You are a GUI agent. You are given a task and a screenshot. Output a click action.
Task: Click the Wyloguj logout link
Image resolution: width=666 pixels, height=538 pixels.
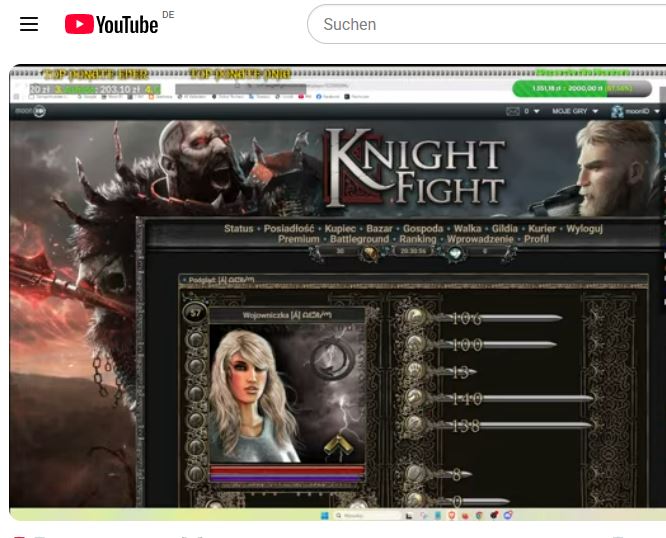tap(584, 229)
